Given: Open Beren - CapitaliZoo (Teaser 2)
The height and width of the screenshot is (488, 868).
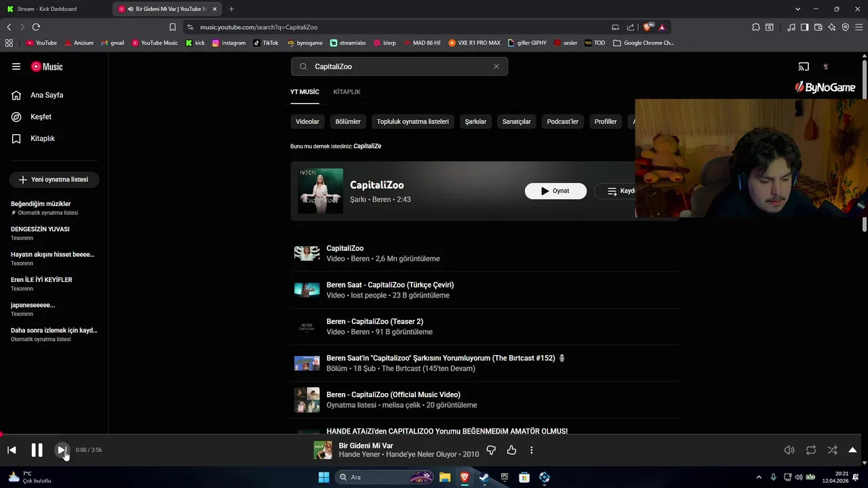Looking at the screenshot, I should 485,327.
